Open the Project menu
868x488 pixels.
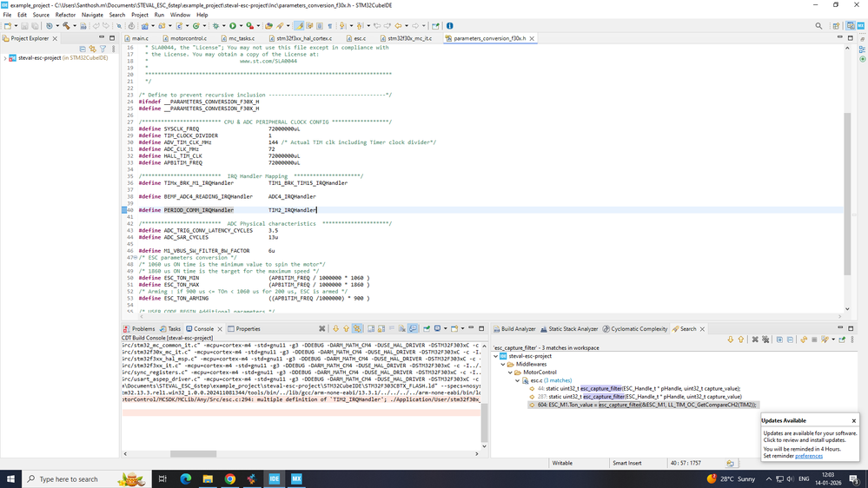140,15
